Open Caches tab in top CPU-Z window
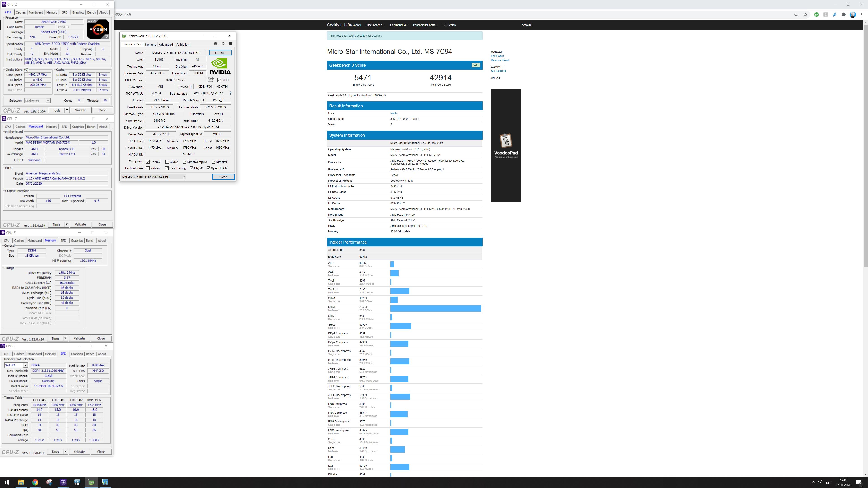The height and width of the screenshot is (488, 868). 21,12
